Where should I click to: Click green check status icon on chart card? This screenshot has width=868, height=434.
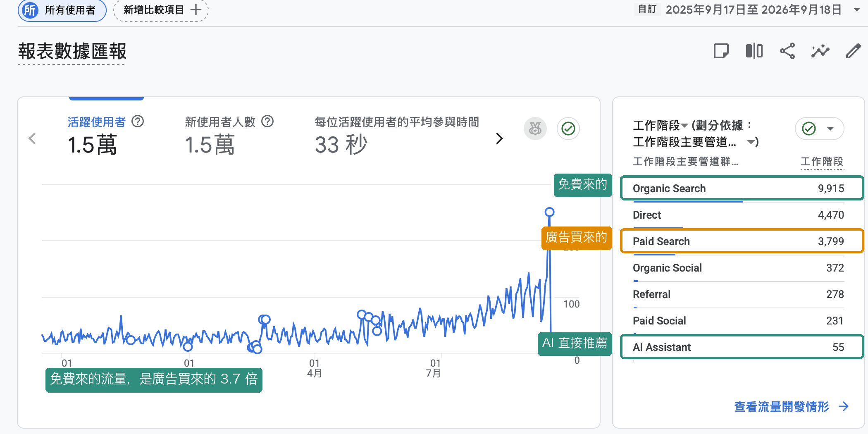(568, 129)
